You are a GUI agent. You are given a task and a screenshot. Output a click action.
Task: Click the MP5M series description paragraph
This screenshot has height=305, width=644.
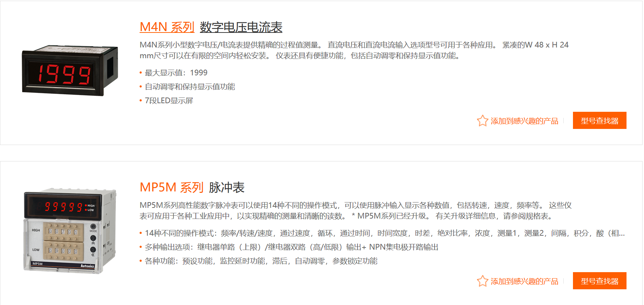tap(355, 211)
